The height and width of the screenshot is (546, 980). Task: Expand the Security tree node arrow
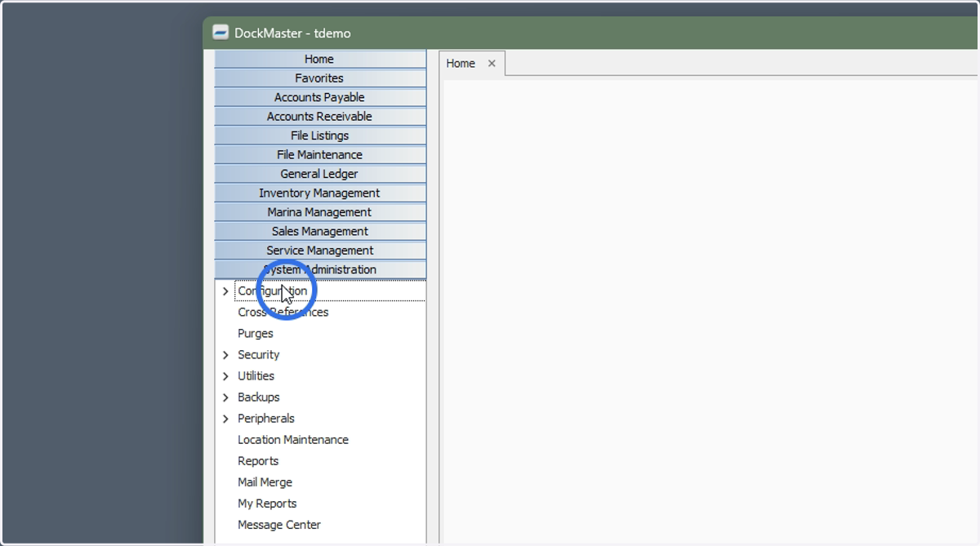pos(226,355)
